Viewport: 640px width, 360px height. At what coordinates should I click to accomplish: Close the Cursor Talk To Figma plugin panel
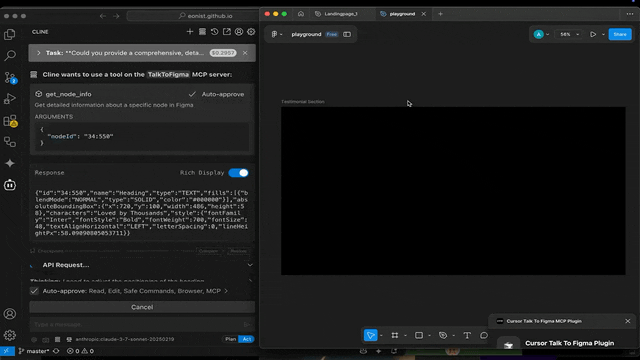click(628, 321)
